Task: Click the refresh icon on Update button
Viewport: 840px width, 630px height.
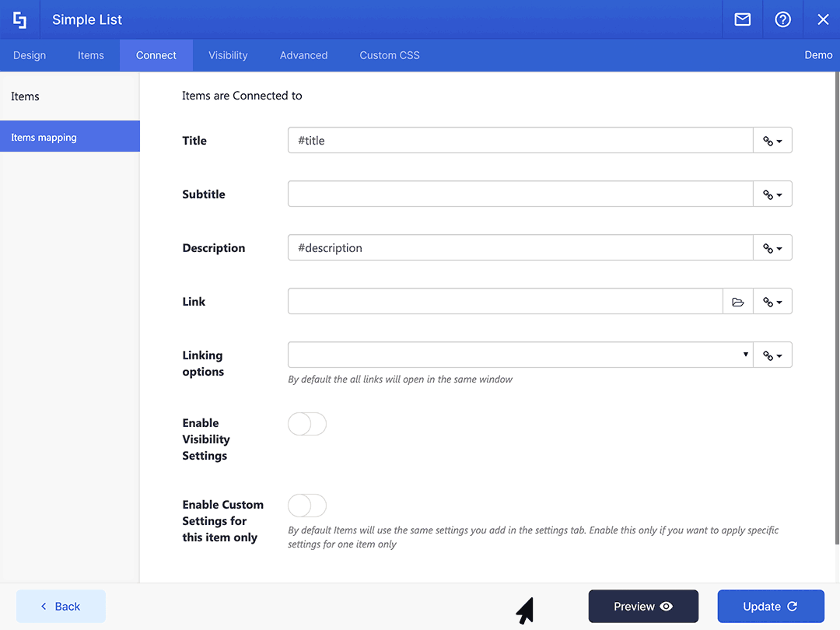Action: coord(792,606)
